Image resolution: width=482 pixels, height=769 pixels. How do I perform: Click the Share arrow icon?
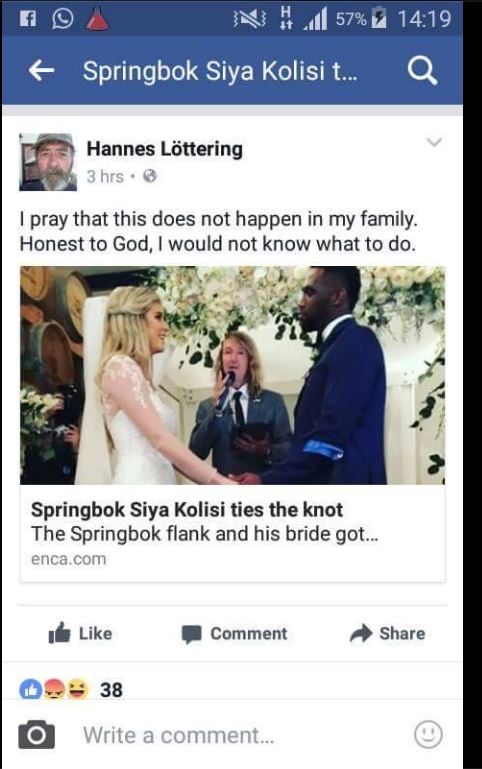(361, 633)
